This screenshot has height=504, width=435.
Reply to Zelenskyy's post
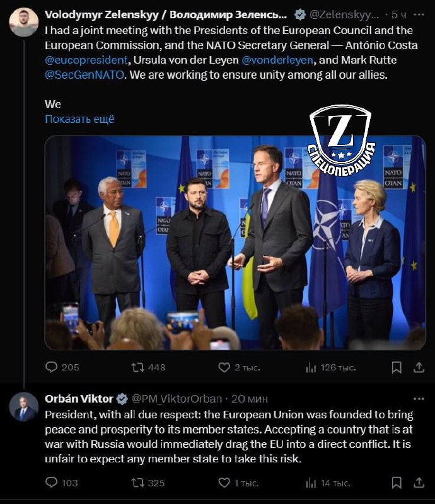(53, 367)
